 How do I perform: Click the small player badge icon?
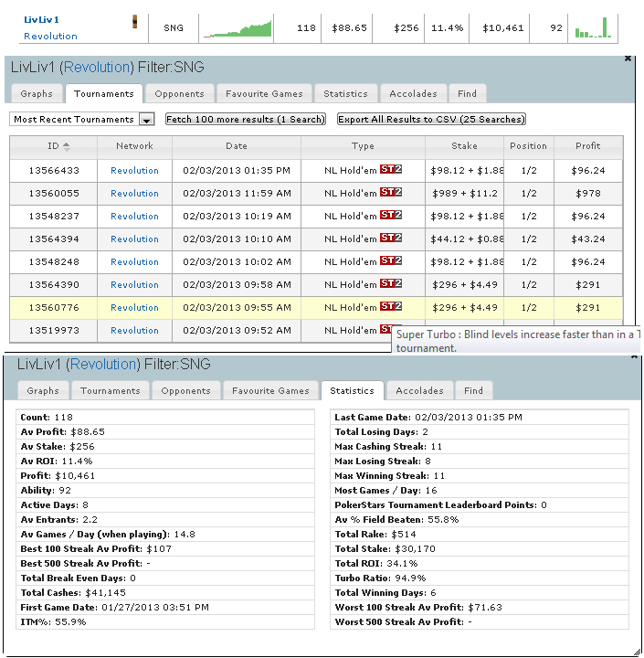coord(134,21)
